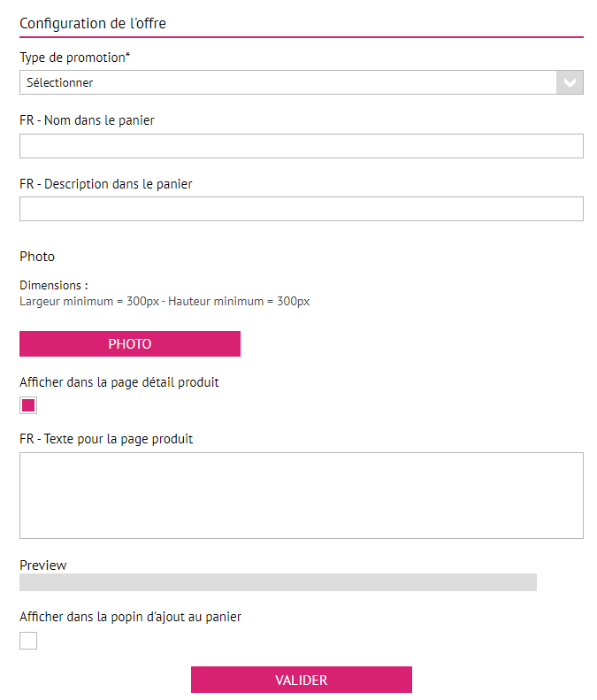The image size is (597, 700).
Task: Click the gray Preview bar
Action: point(278,581)
